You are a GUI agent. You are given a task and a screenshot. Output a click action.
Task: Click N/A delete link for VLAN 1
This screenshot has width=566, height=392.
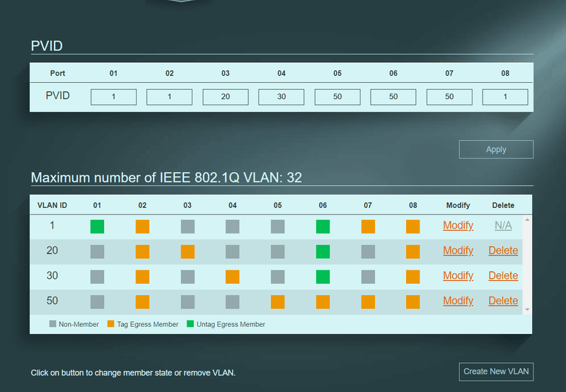503,226
